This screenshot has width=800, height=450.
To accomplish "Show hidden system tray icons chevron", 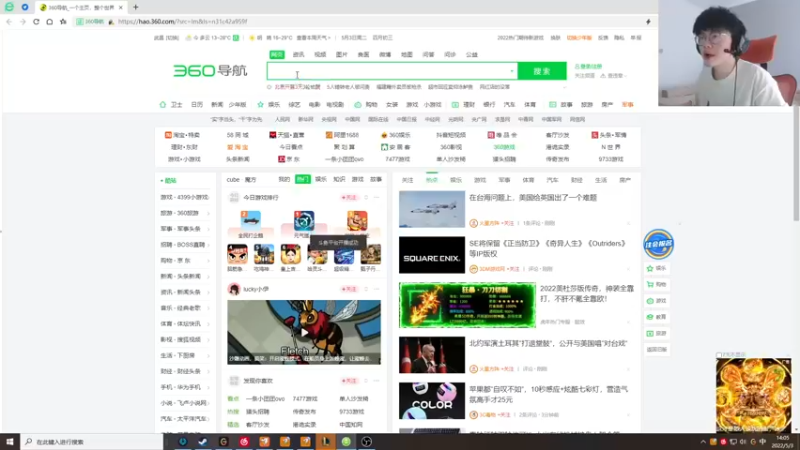I will coord(703,442).
